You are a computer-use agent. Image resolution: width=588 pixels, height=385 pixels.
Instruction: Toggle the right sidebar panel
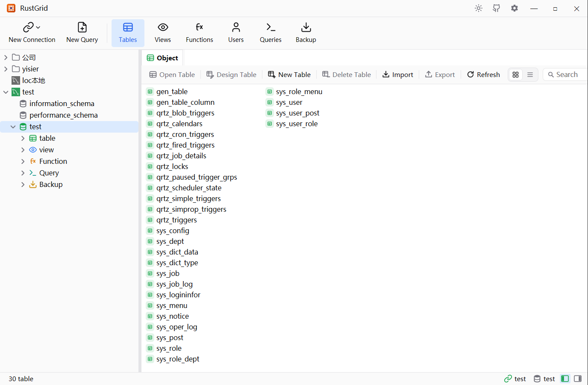tap(578, 379)
